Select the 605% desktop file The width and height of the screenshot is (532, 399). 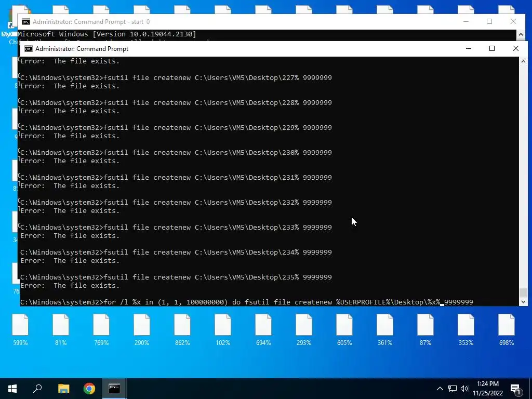344,330
